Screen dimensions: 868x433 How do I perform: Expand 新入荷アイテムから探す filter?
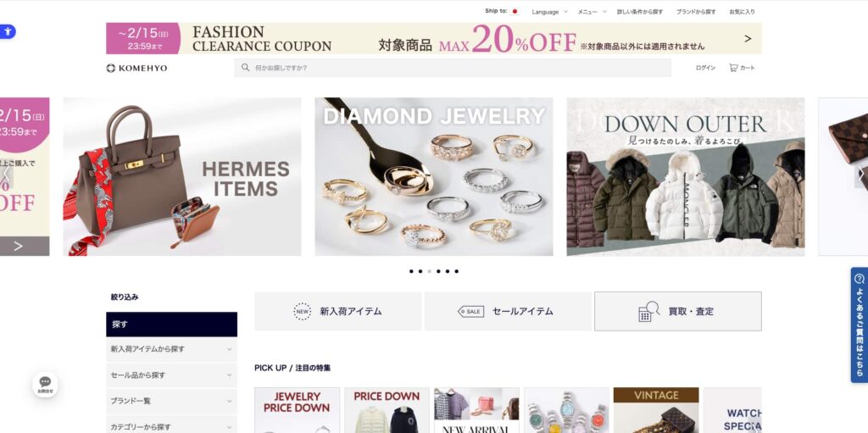(x=171, y=349)
